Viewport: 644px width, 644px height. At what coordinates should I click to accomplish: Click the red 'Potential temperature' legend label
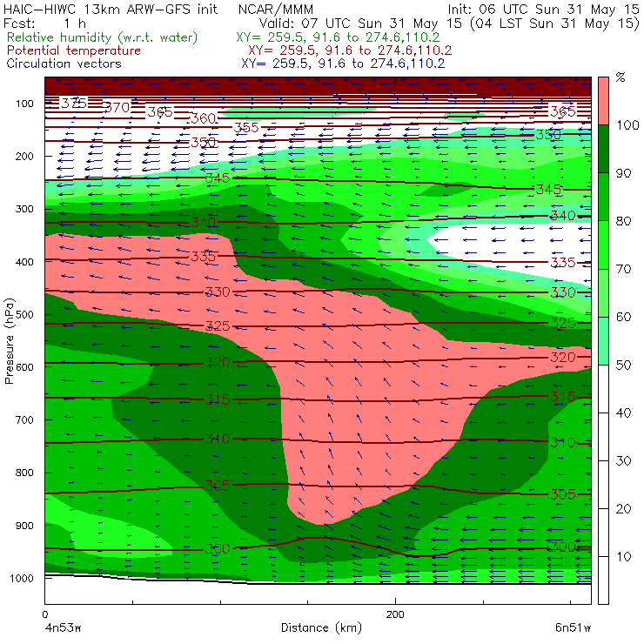(x=73, y=50)
